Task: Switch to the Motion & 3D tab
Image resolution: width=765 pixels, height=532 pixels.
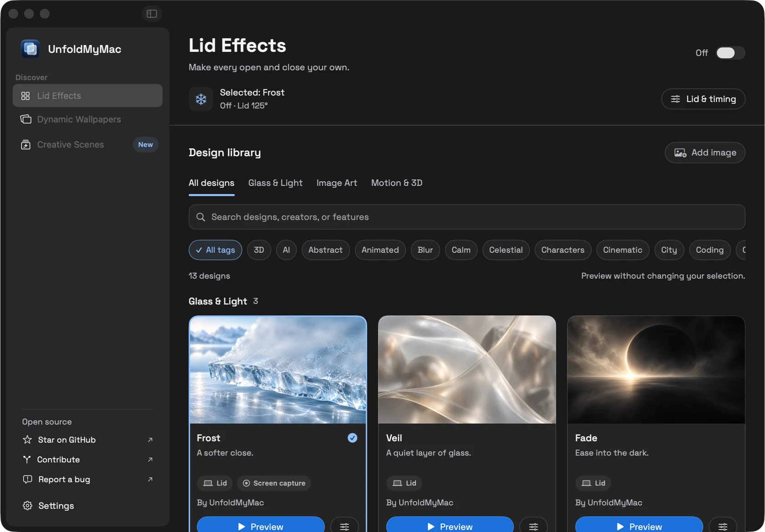Action: click(x=397, y=183)
